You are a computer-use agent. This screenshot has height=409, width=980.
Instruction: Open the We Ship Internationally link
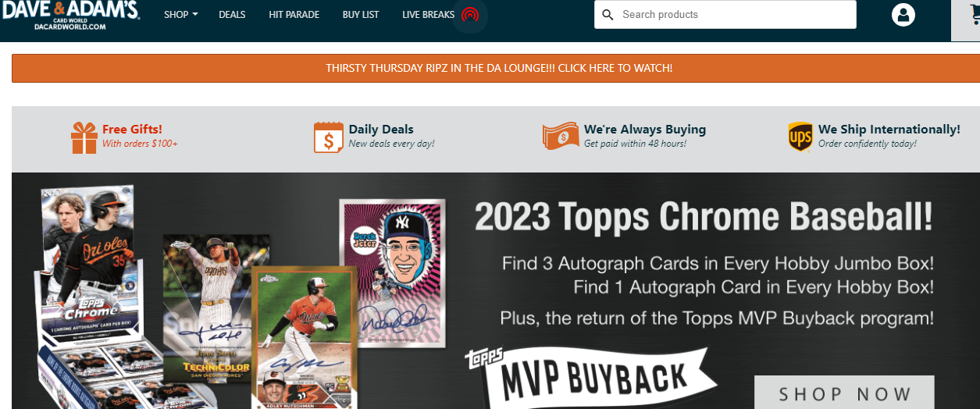889,129
